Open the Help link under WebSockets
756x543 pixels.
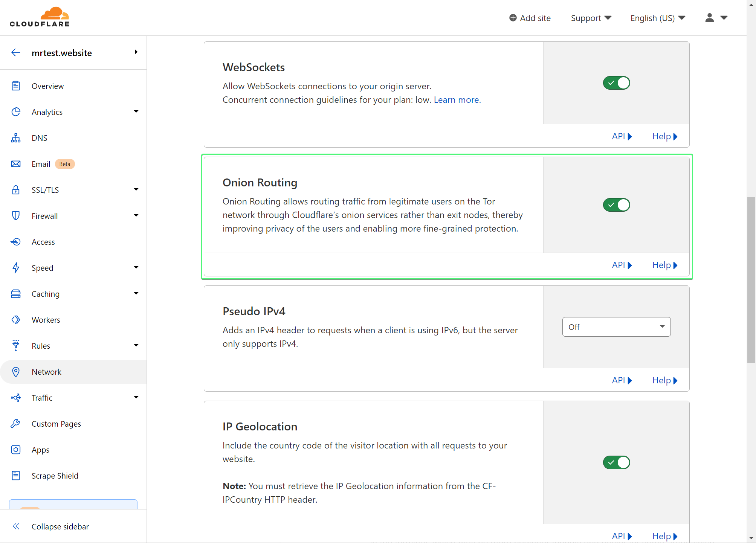click(665, 136)
